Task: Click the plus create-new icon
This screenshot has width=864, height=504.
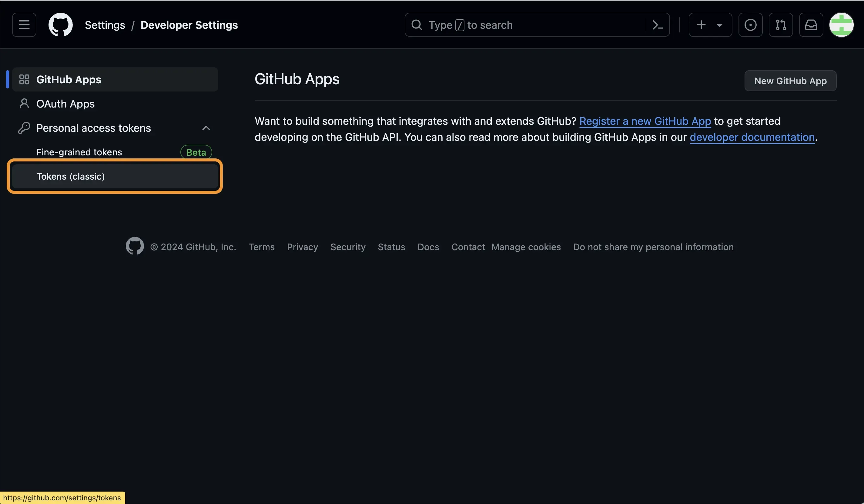Action: point(701,25)
